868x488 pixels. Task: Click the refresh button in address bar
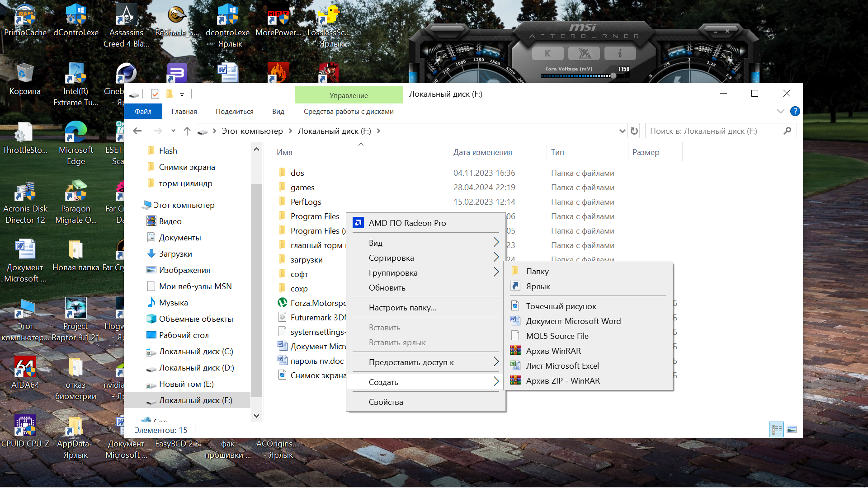point(634,131)
